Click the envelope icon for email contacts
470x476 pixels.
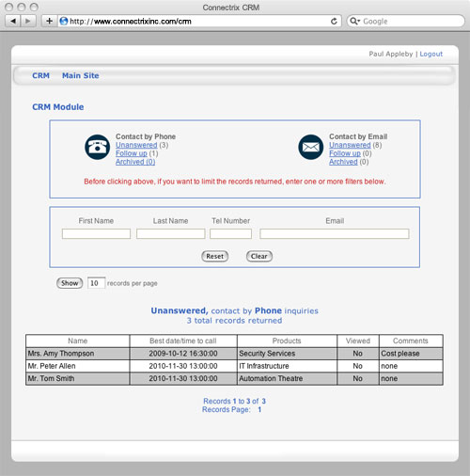pos(310,147)
